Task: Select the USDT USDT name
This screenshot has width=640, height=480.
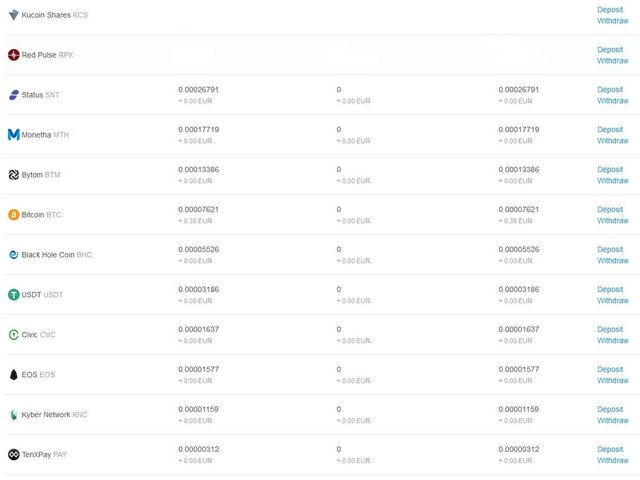Action: pyautogui.click(x=42, y=295)
